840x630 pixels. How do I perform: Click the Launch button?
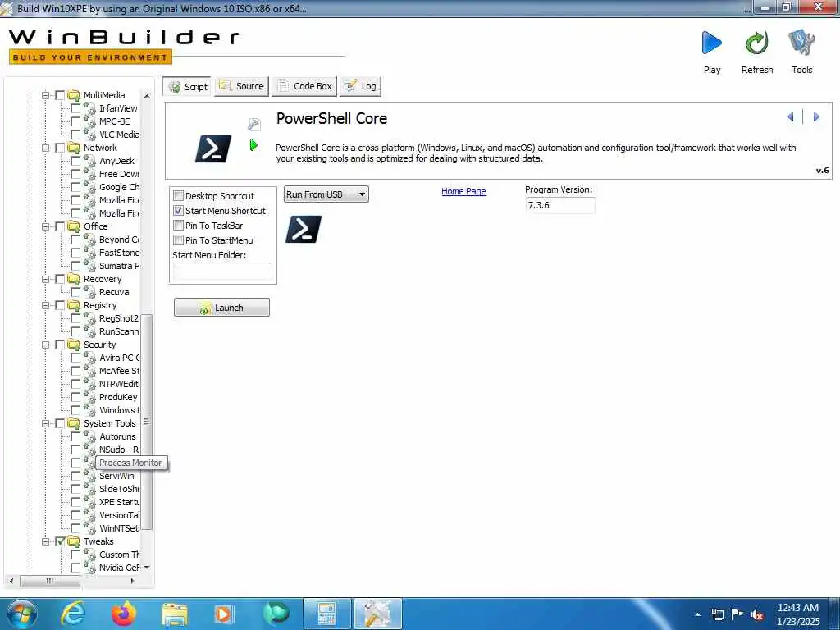[x=221, y=308]
